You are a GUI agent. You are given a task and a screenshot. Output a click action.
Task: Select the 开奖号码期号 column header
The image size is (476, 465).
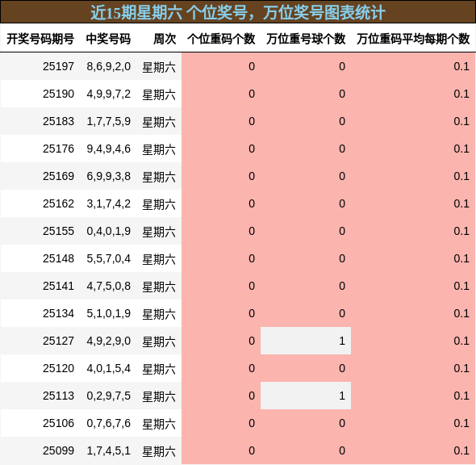[x=40, y=39]
